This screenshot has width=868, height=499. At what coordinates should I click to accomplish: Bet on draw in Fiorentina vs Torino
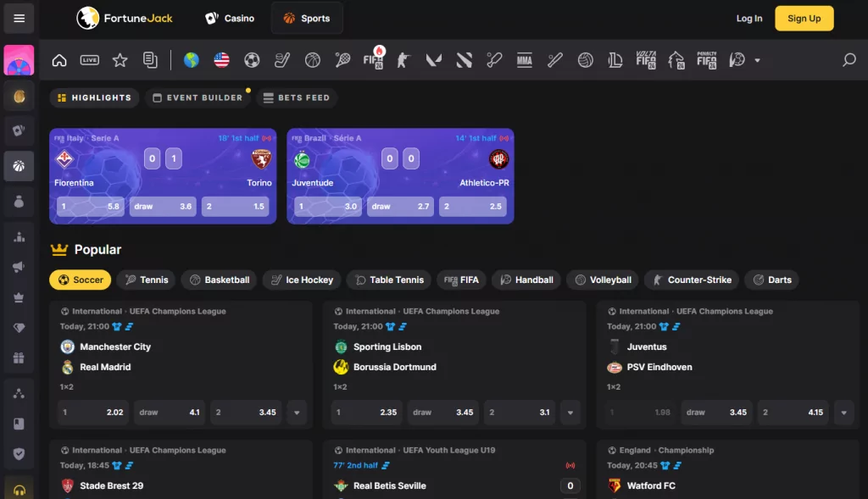click(x=163, y=206)
